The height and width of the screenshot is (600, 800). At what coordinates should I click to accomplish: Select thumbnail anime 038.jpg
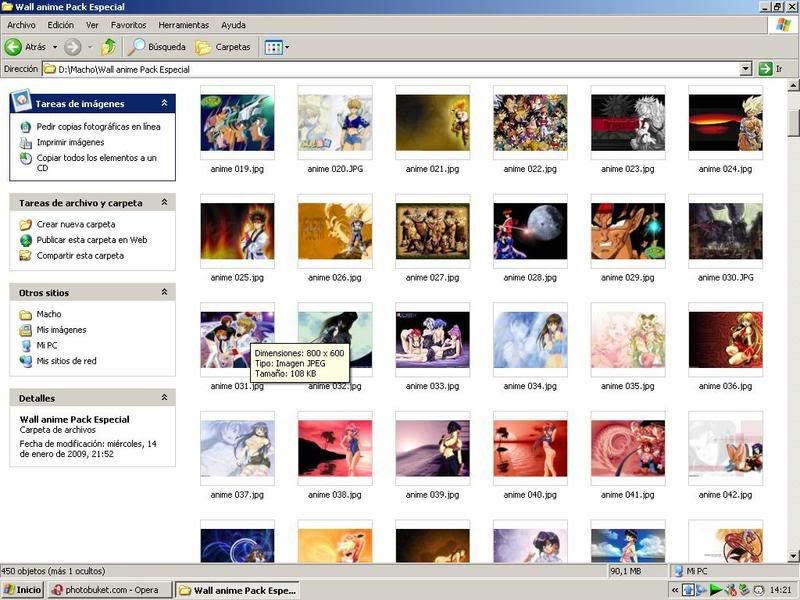pyautogui.click(x=335, y=448)
